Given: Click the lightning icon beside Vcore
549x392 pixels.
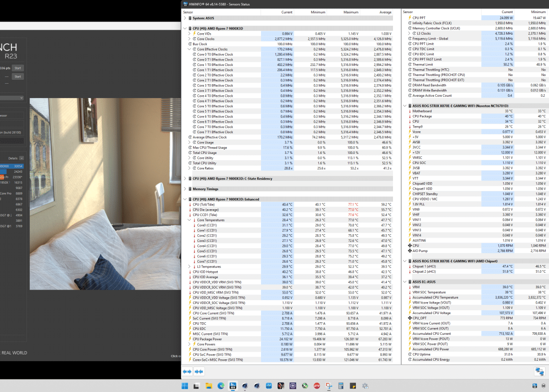Looking at the screenshot, I should [x=410, y=132].
